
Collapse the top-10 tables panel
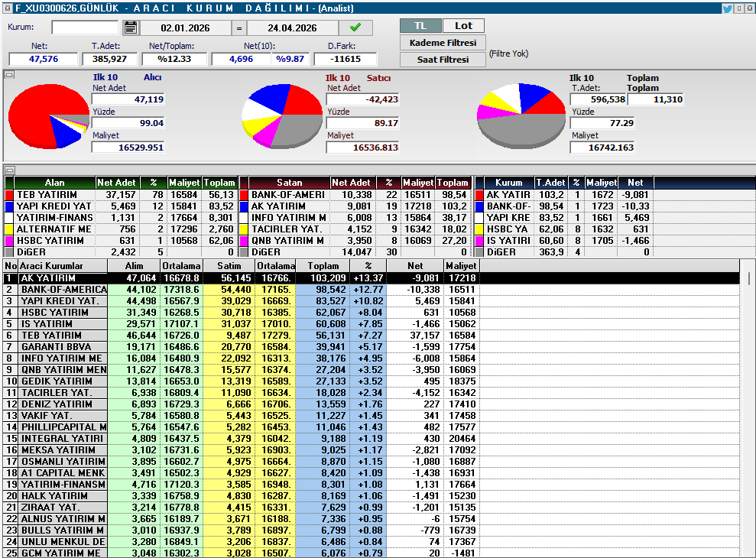(9, 170)
